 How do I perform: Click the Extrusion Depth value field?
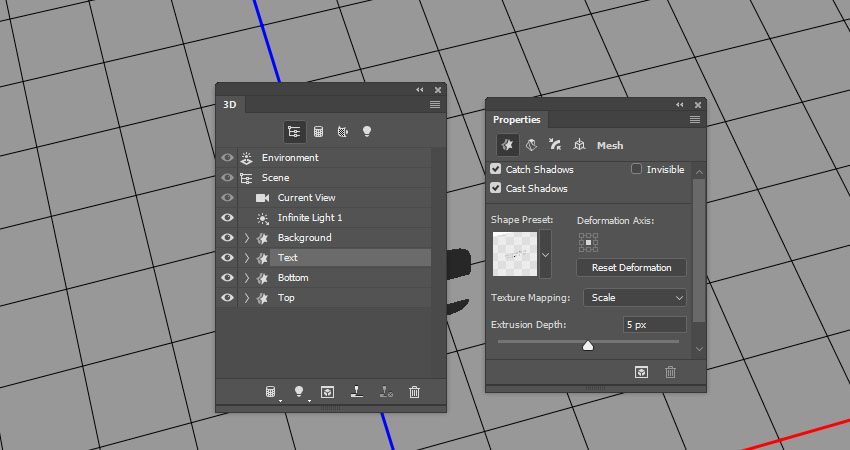pos(654,325)
